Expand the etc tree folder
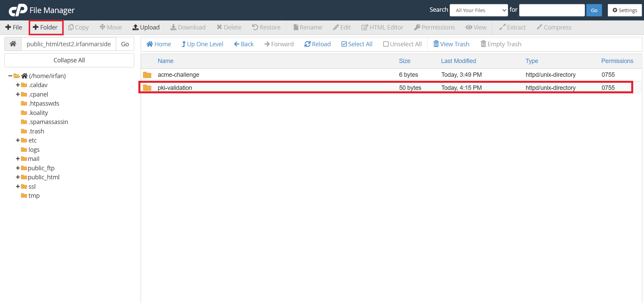This screenshot has height=303, width=644. [x=18, y=140]
